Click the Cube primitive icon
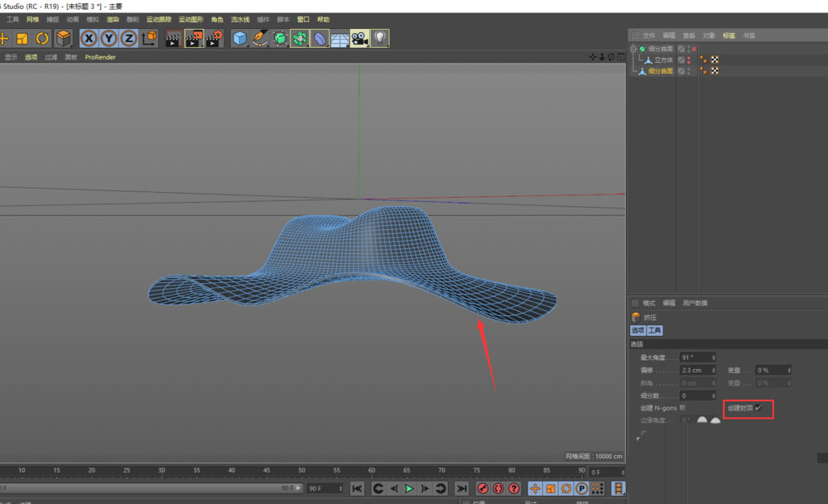 click(238, 38)
